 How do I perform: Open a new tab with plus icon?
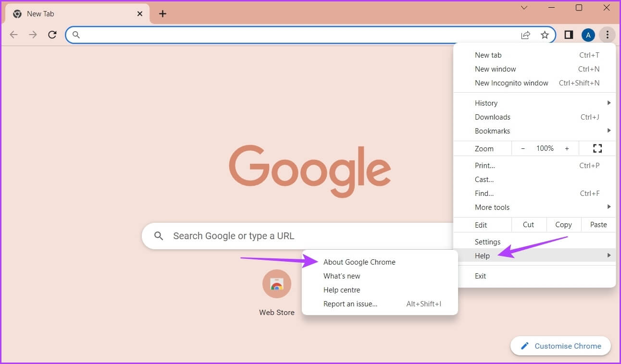162,13
